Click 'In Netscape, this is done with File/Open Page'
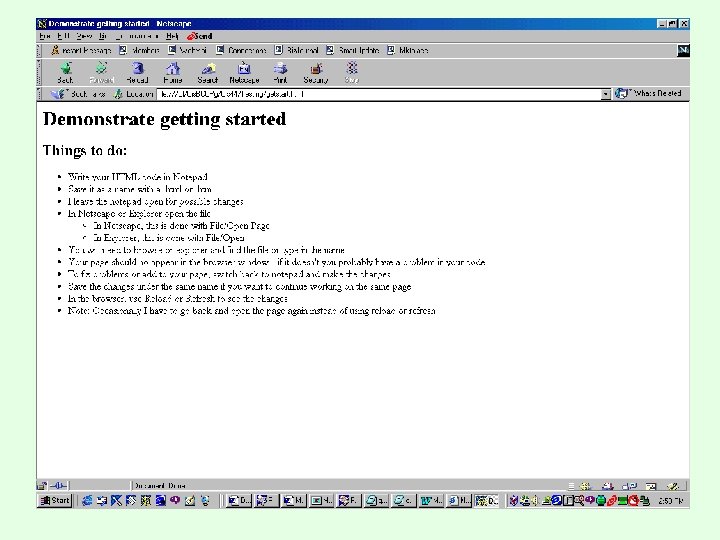720x540 pixels. tap(181, 225)
